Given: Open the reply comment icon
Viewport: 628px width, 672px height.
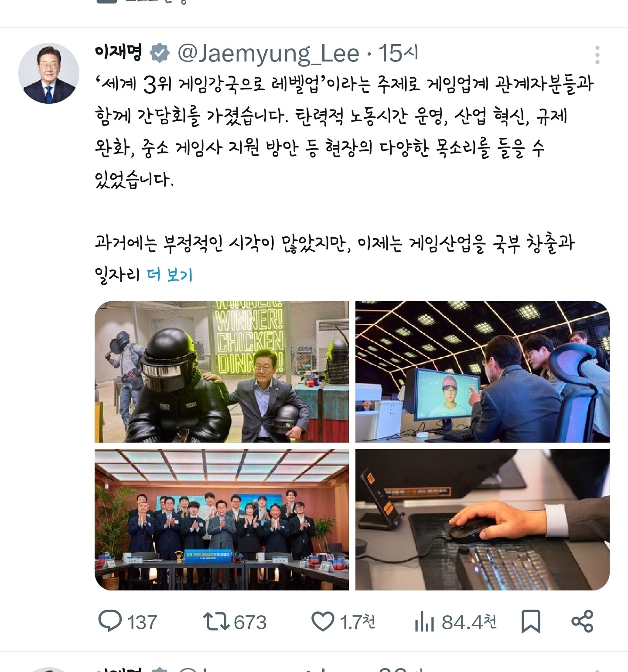Looking at the screenshot, I should tap(109, 621).
